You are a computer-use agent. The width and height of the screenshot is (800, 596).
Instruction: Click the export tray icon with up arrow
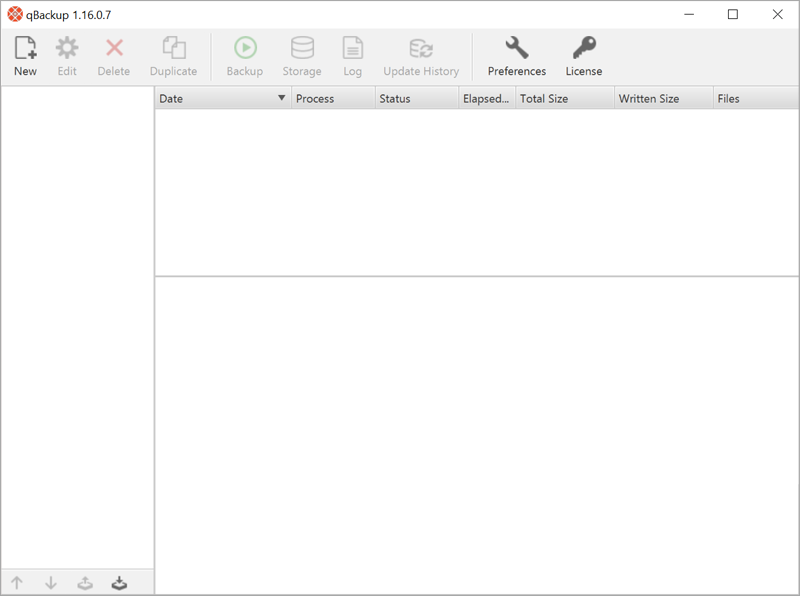[85, 583]
